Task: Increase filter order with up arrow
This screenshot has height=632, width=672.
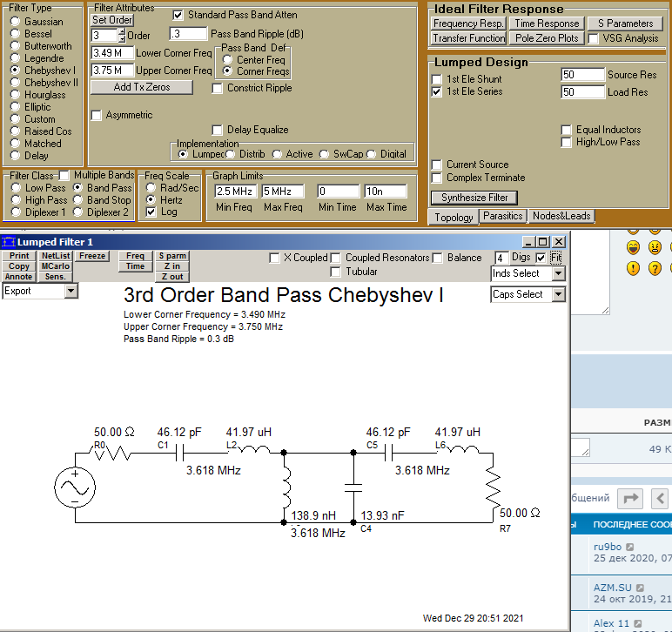Action: (x=121, y=31)
